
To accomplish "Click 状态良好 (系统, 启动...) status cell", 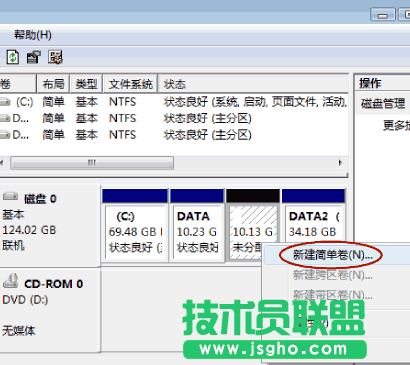I will 255,102.
